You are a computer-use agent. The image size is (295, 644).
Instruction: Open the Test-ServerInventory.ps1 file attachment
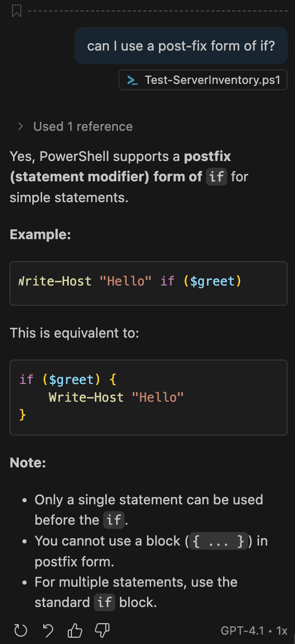(203, 80)
